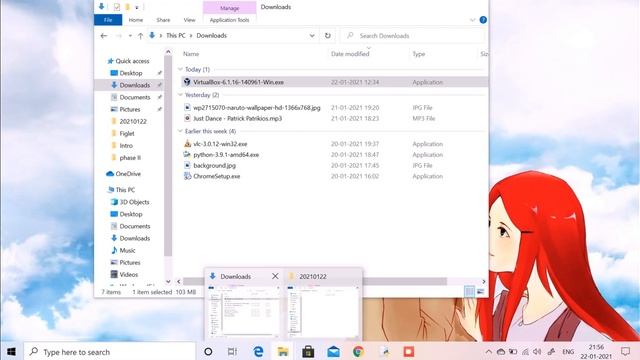Screen dimensions: 640x360
Task: Open recent locations dropdown arrow
Action: [x=130, y=36]
